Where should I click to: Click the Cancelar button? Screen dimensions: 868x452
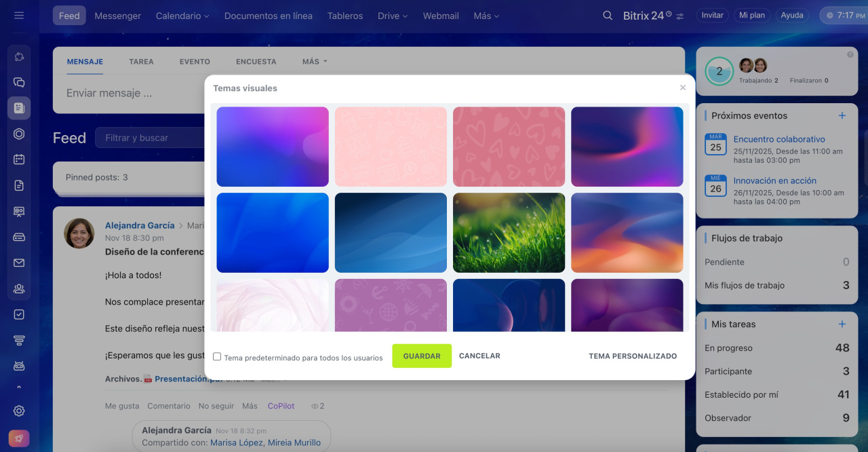(x=479, y=356)
